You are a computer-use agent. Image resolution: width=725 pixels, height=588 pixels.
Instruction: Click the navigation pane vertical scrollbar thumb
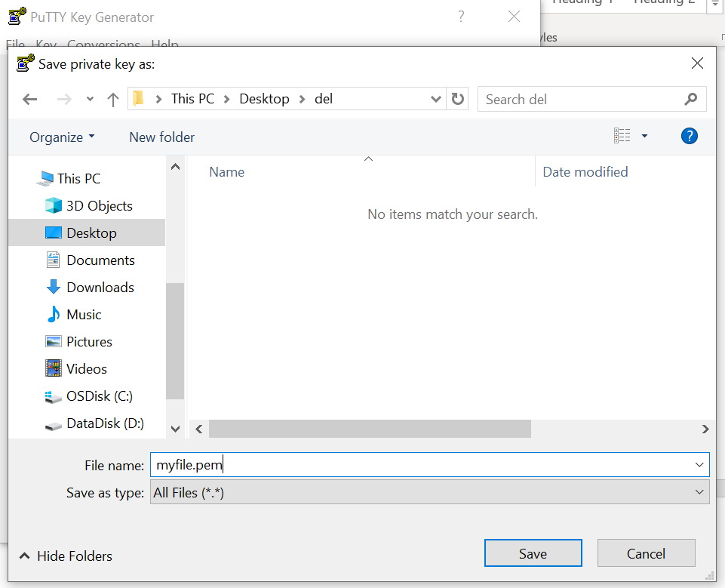(x=175, y=341)
